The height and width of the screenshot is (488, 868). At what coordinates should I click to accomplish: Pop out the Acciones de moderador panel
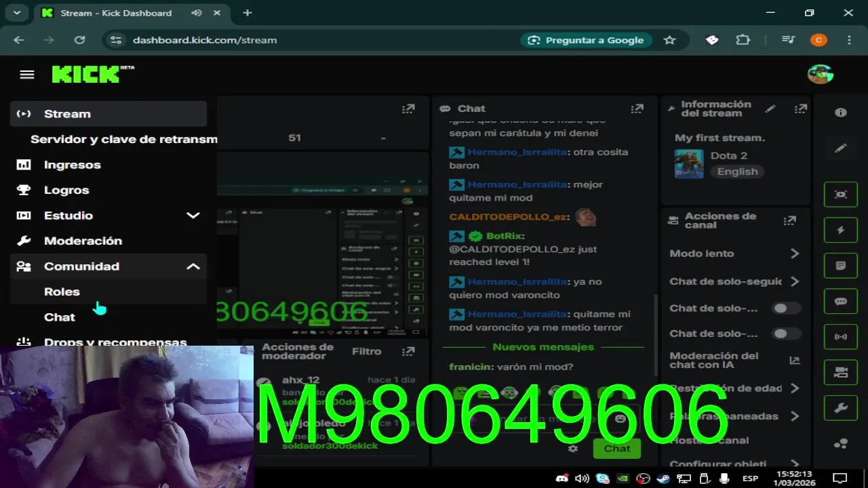[408, 351]
